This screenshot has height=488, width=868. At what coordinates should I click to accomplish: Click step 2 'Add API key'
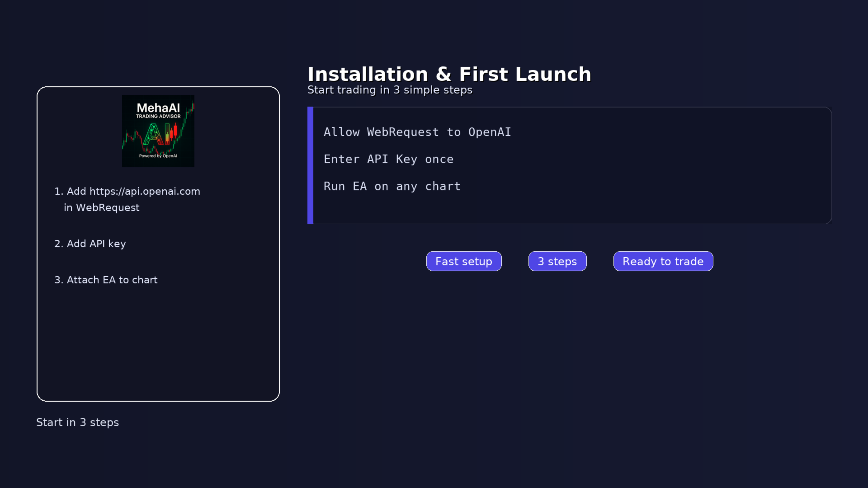tap(90, 244)
